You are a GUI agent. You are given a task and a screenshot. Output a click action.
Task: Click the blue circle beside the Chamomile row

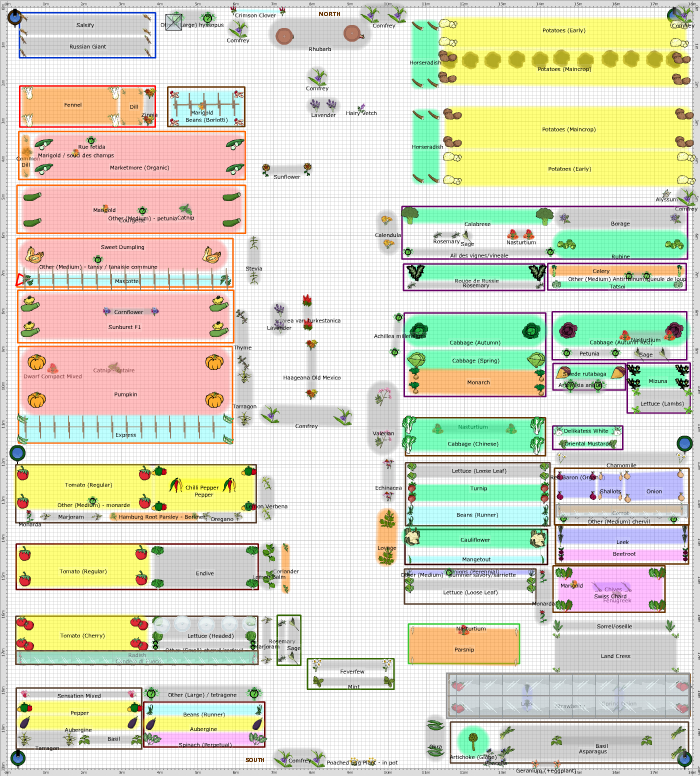point(684,443)
